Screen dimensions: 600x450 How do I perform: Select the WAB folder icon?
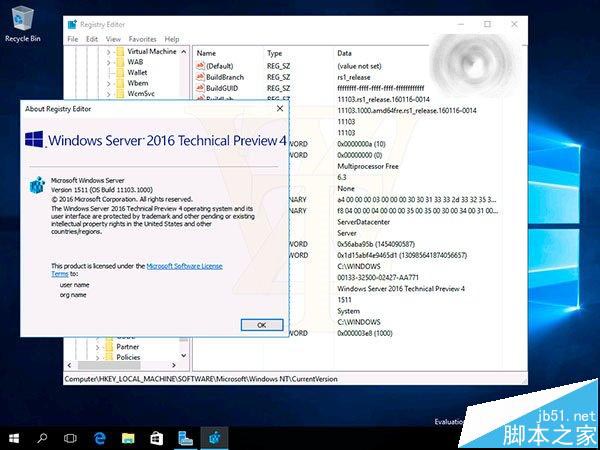coord(120,62)
